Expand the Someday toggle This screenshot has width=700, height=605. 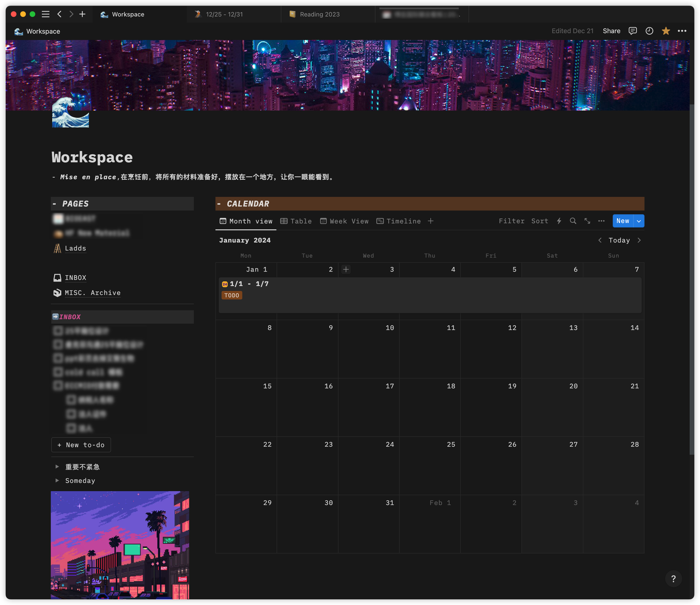[x=57, y=480]
